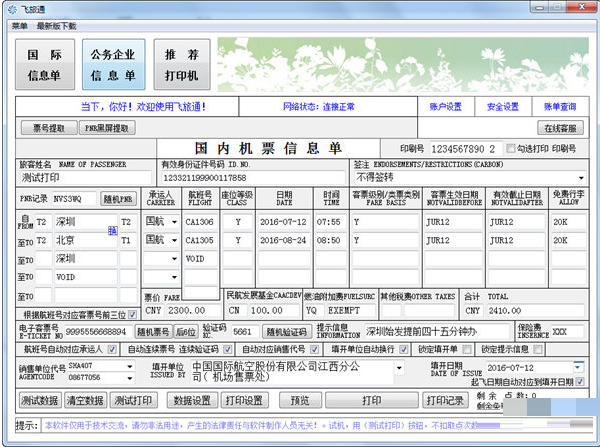This screenshot has height=447, width=600.
Task: Open the 国际信息单 form
Action: [x=44, y=64]
